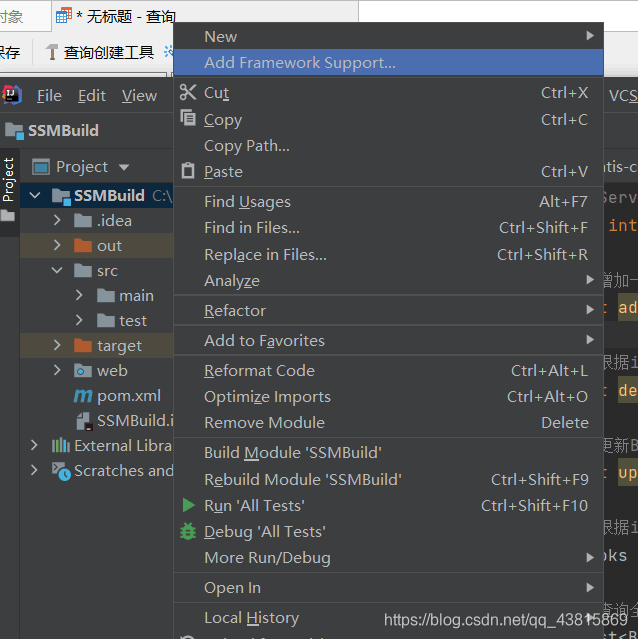Click the IntelliJ IDEA logo icon
This screenshot has width=638, height=639.
pyautogui.click(x=11, y=95)
